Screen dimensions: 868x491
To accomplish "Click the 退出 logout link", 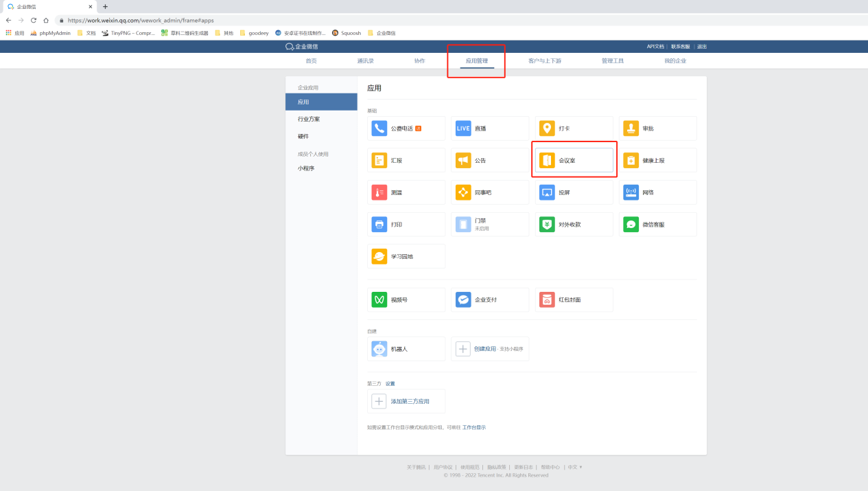I will pyautogui.click(x=702, y=47).
